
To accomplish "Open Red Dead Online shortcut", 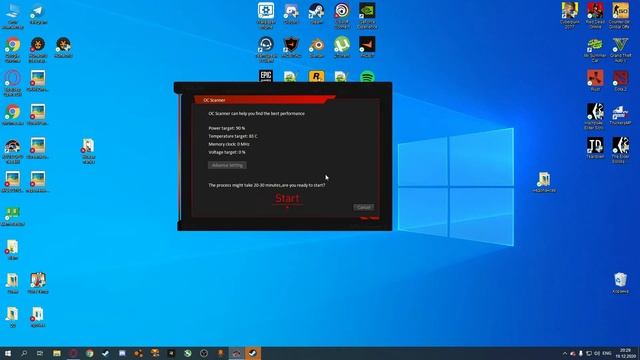I will [595, 16].
